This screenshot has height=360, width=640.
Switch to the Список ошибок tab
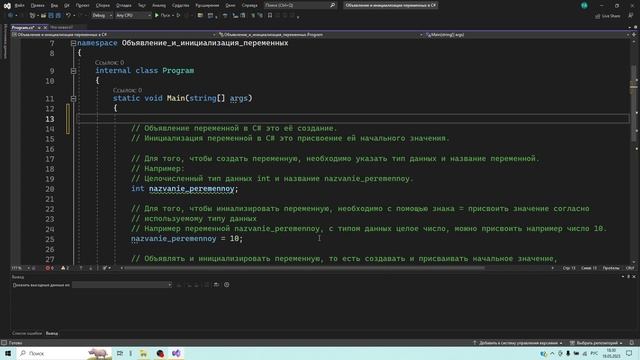(27, 333)
